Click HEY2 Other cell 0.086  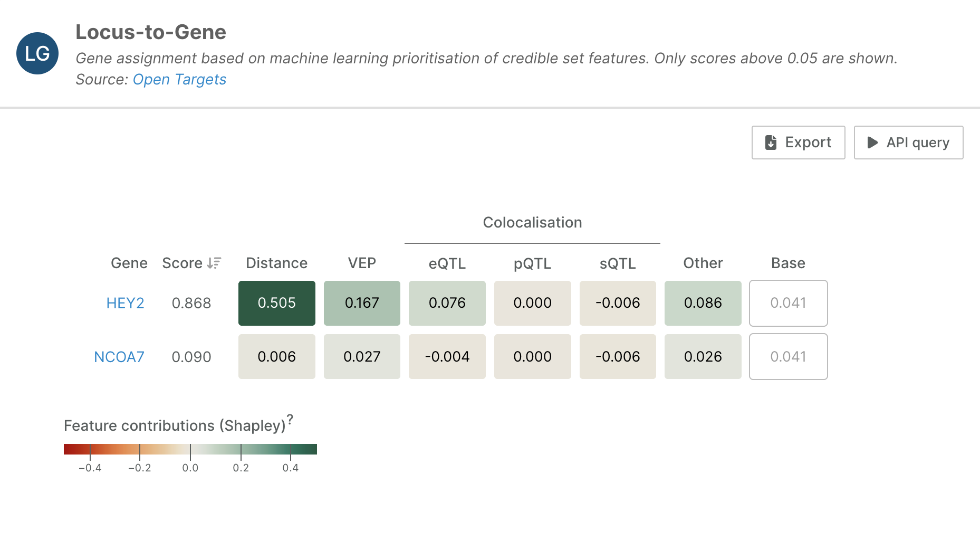[x=703, y=303]
